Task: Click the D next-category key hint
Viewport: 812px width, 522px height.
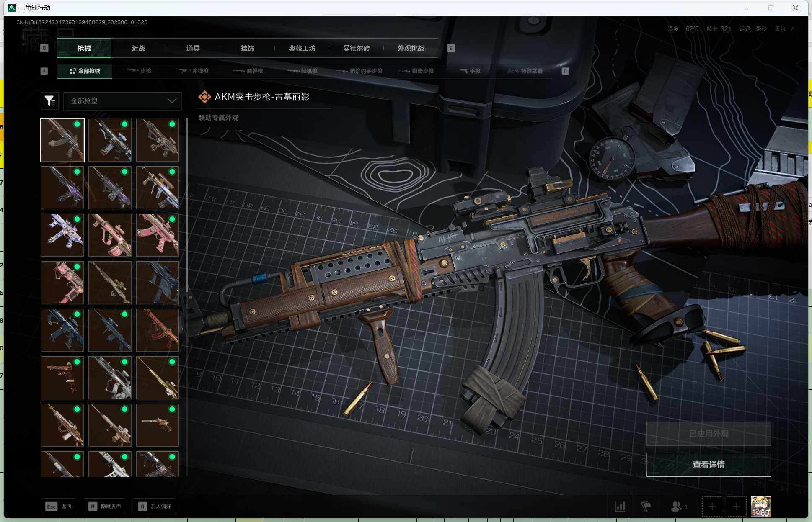Action: [565, 71]
